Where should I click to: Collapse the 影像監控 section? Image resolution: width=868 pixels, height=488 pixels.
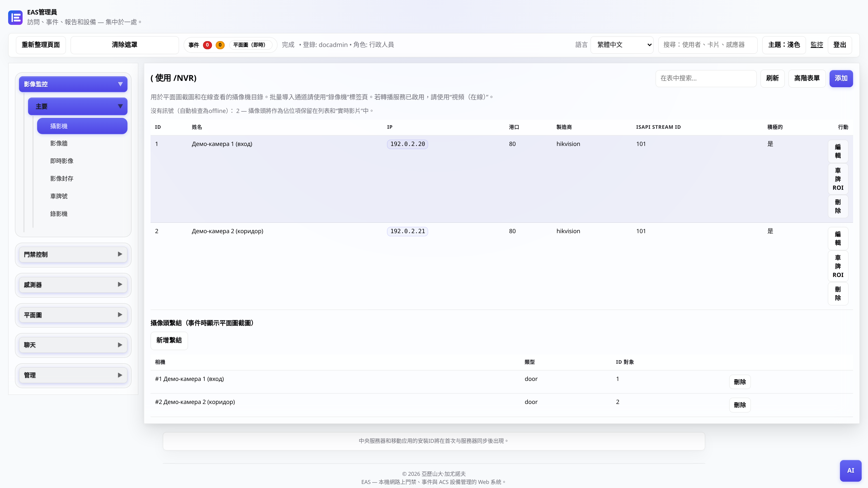click(x=73, y=84)
